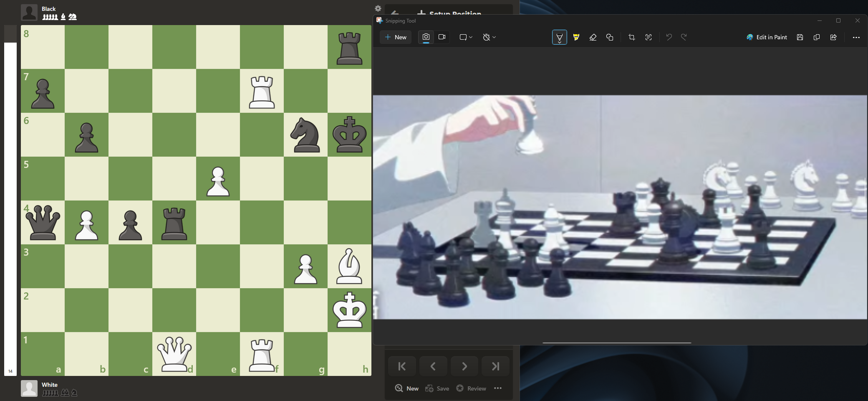Jump to the first move of the game
This screenshot has height=401, width=868.
[402, 366]
